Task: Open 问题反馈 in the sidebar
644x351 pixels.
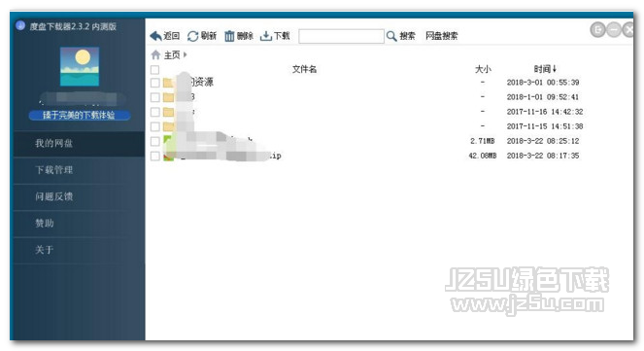Action: 80,196
